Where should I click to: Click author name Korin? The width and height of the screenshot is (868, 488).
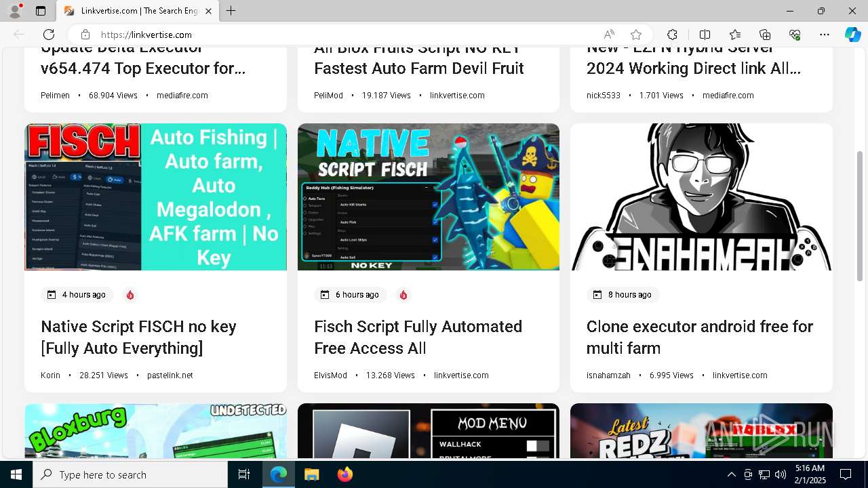click(x=50, y=375)
